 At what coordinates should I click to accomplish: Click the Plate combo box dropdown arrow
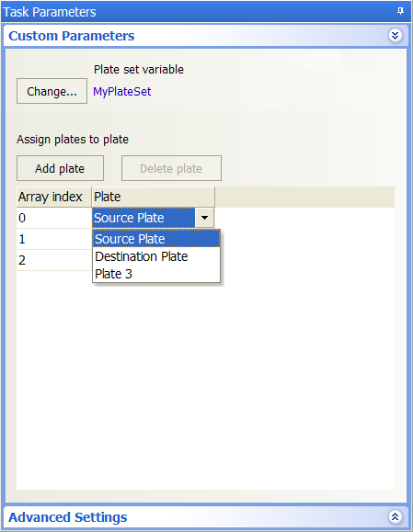[204, 218]
